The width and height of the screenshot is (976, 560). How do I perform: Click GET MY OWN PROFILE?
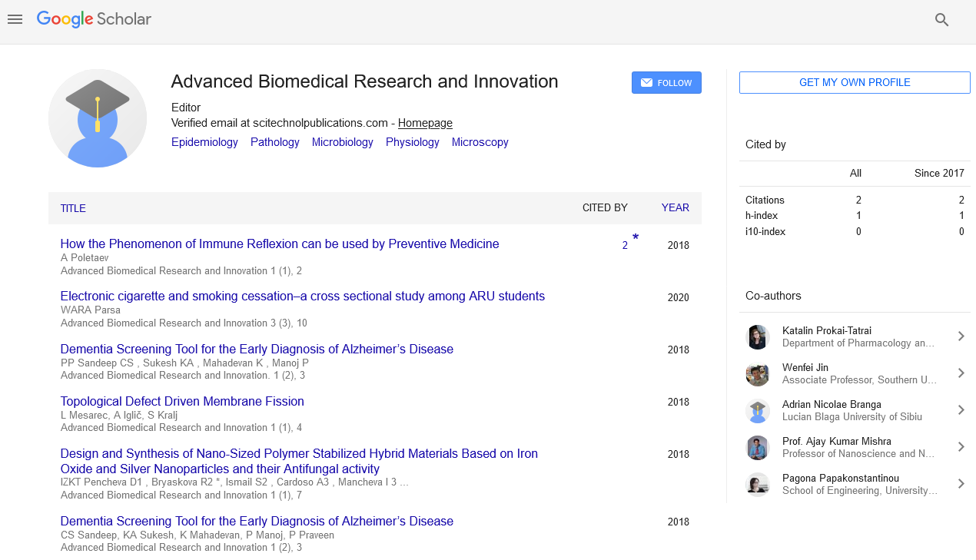click(x=854, y=82)
